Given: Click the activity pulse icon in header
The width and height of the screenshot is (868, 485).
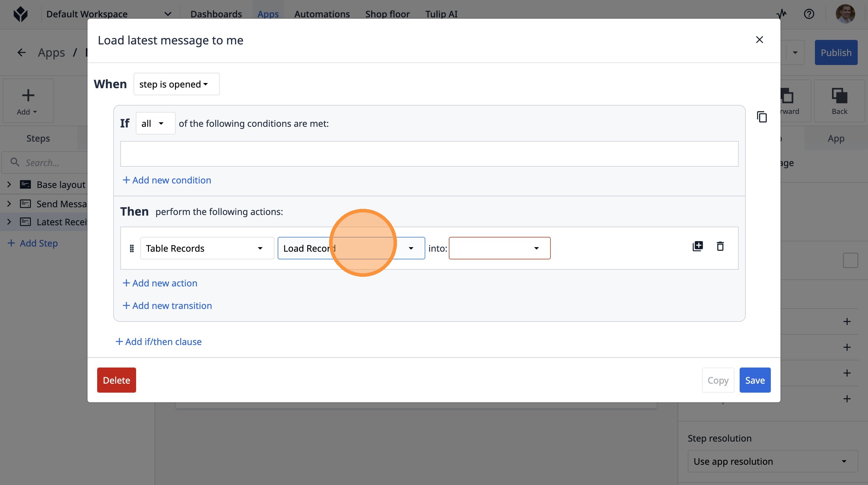Looking at the screenshot, I should tap(781, 14).
